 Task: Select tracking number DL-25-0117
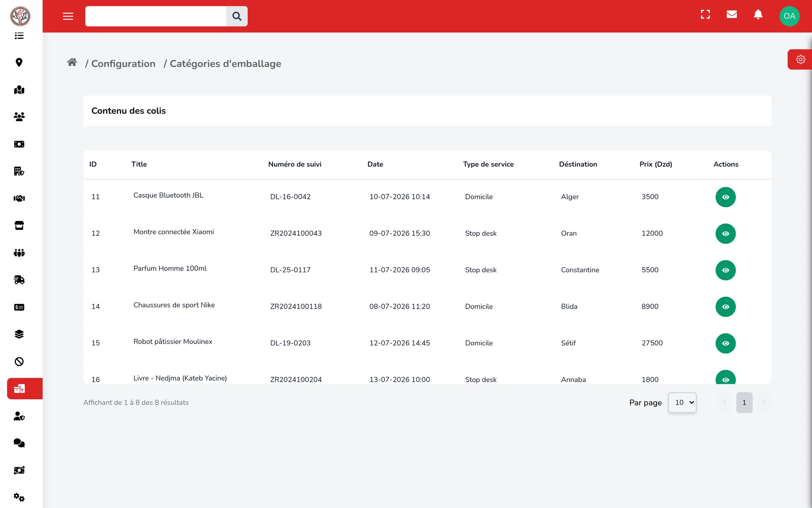pos(290,270)
